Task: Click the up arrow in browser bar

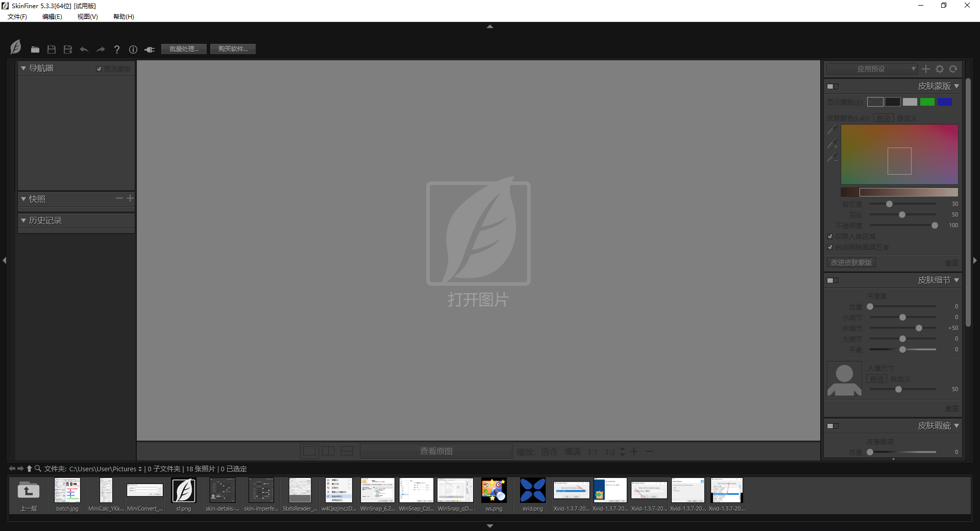Action: tap(30, 469)
